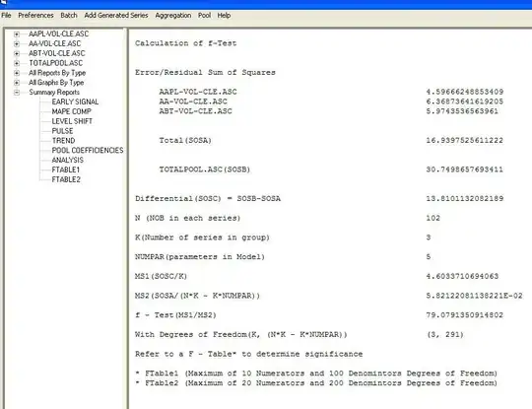Open the File menu

[6, 15]
